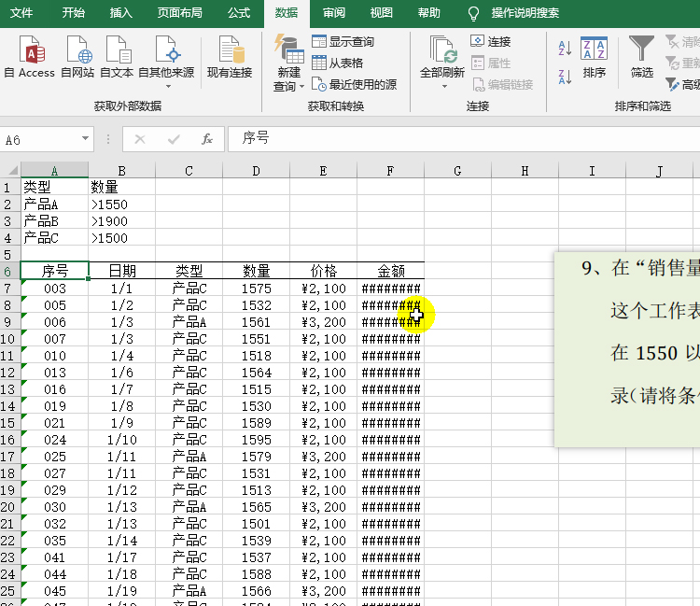
Task: Click 属性 properties button
Action: tap(490, 63)
